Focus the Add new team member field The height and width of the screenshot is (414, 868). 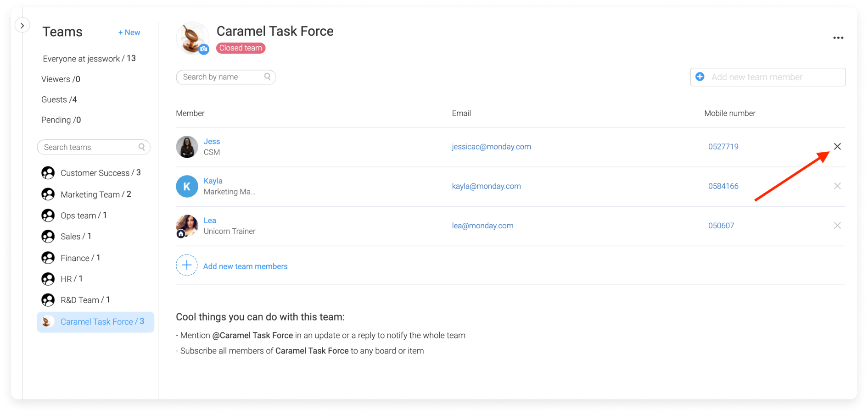tap(767, 77)
